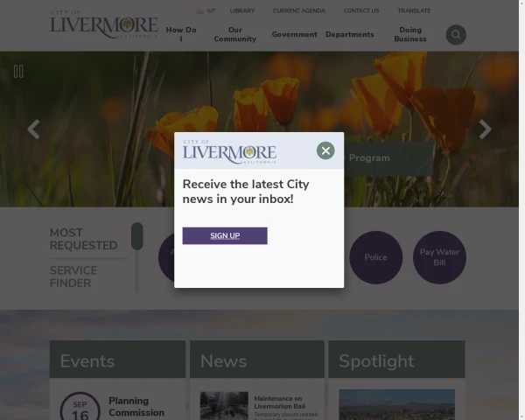
Task: Close the newsletter signup popup
Action: [325, 150]
